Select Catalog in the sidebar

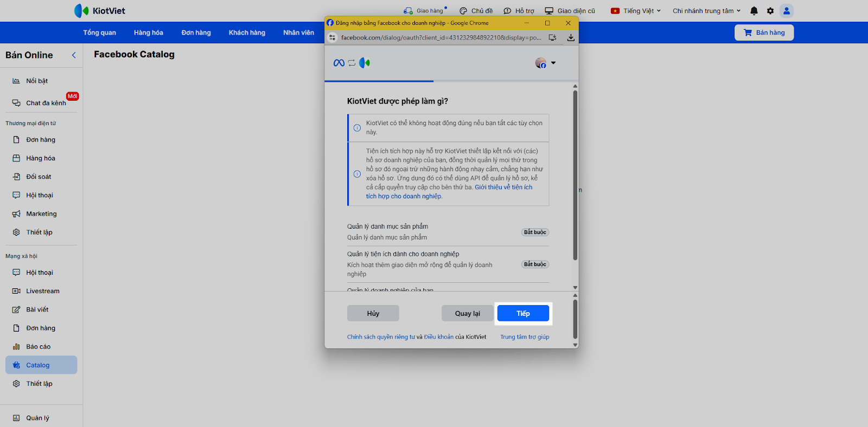(41, 365)
